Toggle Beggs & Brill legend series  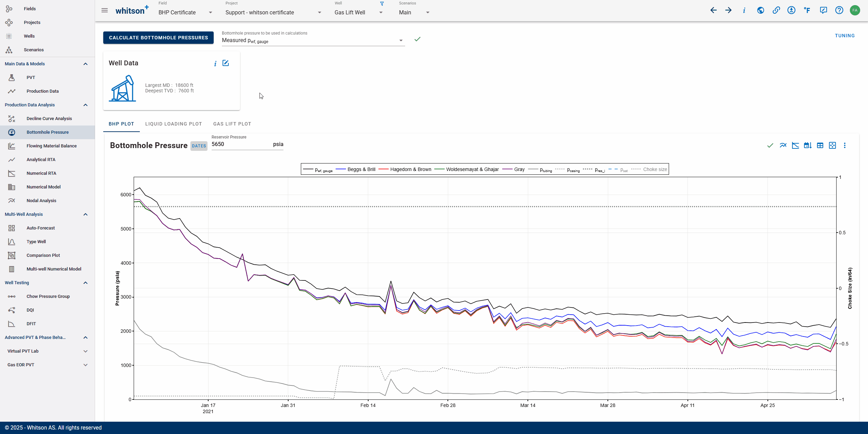(x=356, y=169)
